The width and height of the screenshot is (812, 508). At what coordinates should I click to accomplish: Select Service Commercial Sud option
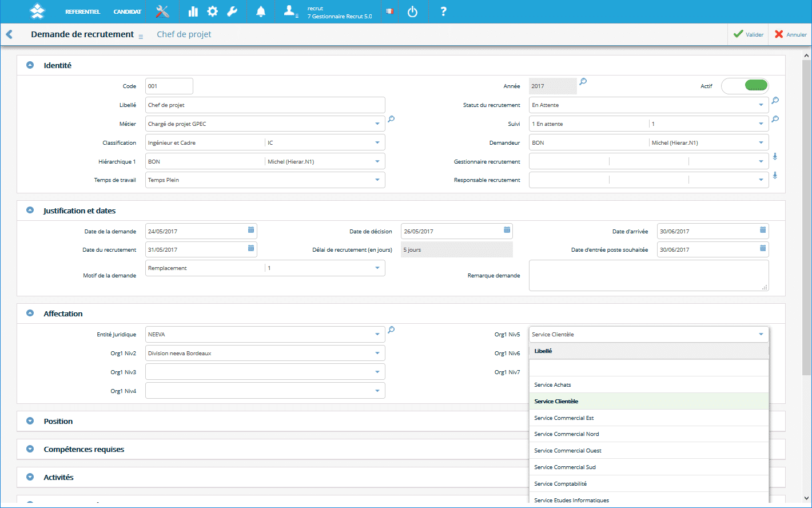(x=649, y=467)
